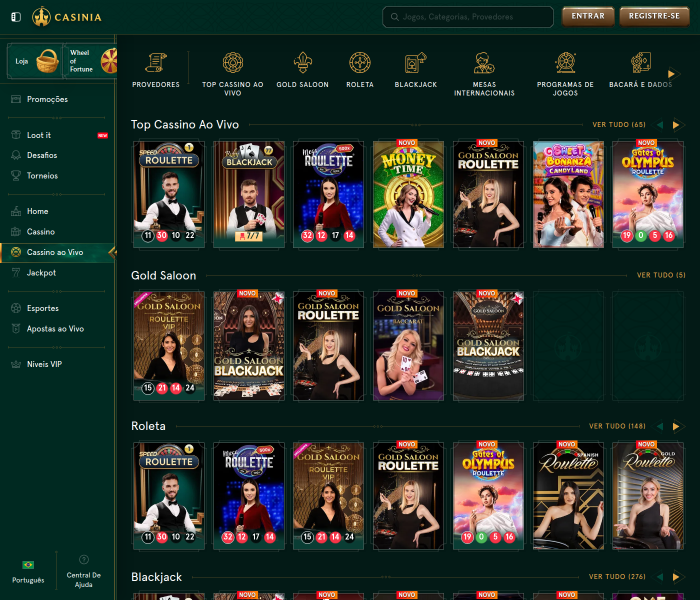Screen dimensions: 700x600
Task: Click the search magnifier icon
Action: pyautogui.click(x=395, y=17)
